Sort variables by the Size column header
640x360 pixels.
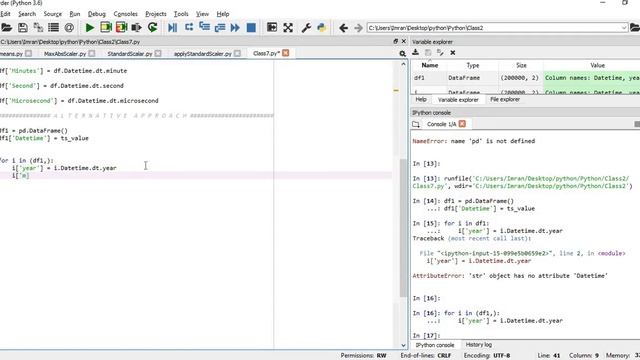pyautogui.click(x=521, y=65)
